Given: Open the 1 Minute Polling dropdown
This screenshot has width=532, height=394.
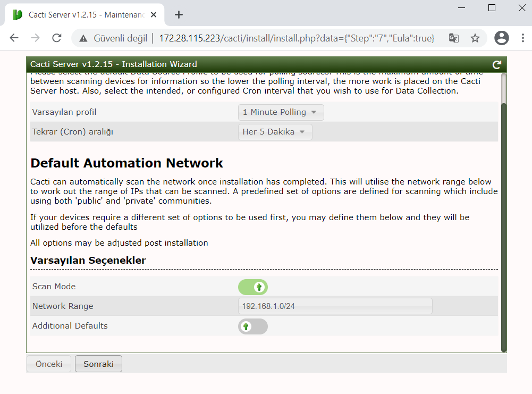Looking at the screenshot, I should 281,112.
